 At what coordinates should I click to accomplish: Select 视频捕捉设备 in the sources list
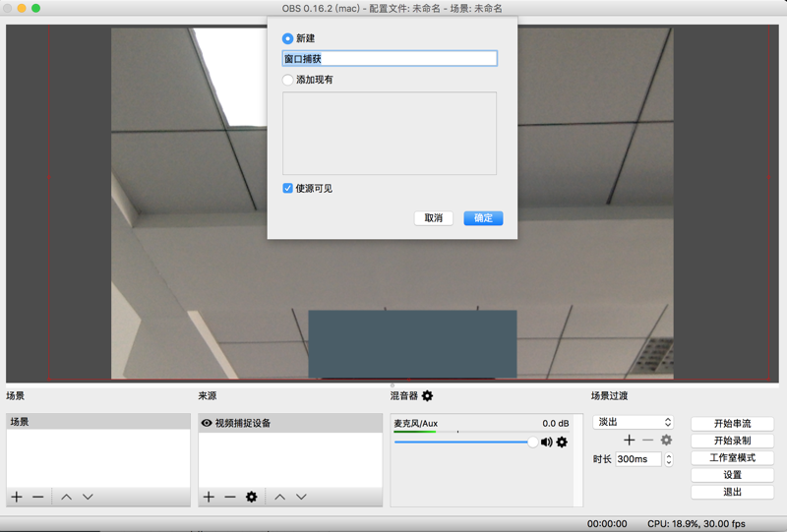(x=290, y=423)
